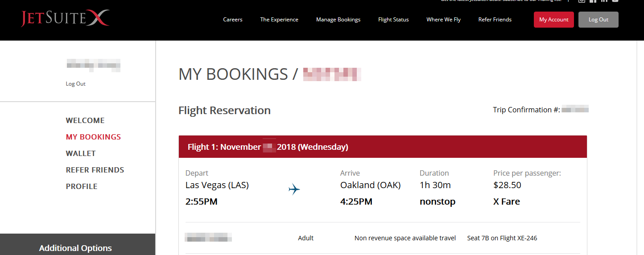Image resolution: width=644 pixels, height=255 pixels.
Task: Open the Careers menu item
Action: point(233,20)
